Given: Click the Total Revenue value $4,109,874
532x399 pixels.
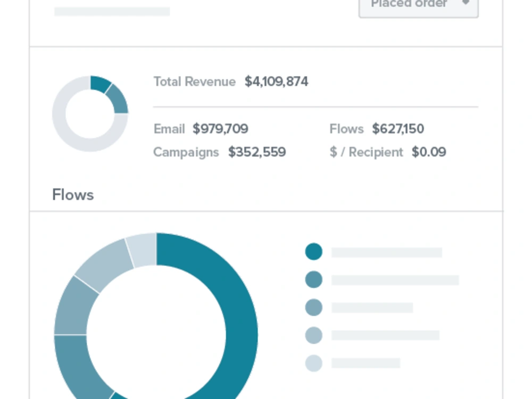Looking at the screenshot, I should point(276,82).
